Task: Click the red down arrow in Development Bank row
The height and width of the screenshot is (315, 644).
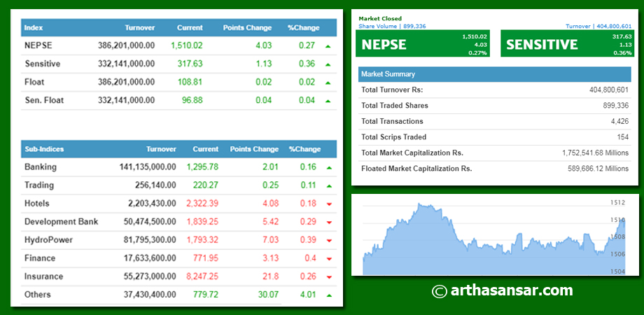Action: click(329, 222)
